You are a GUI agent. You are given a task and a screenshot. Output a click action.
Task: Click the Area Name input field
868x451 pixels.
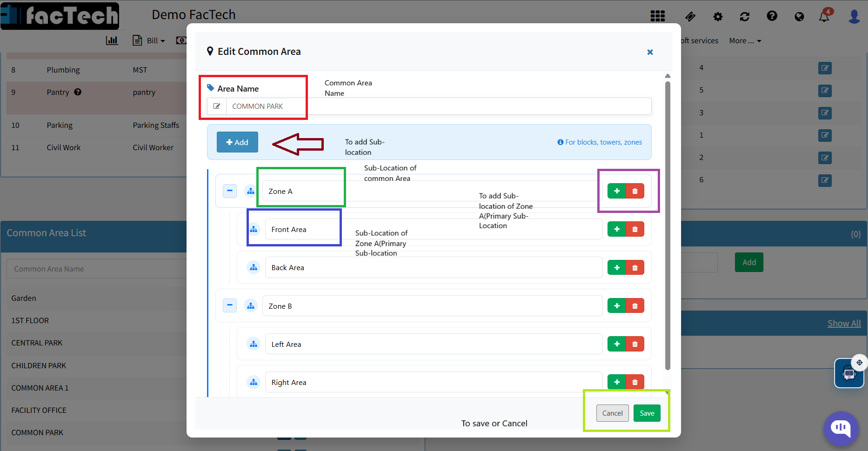point(437,106)
